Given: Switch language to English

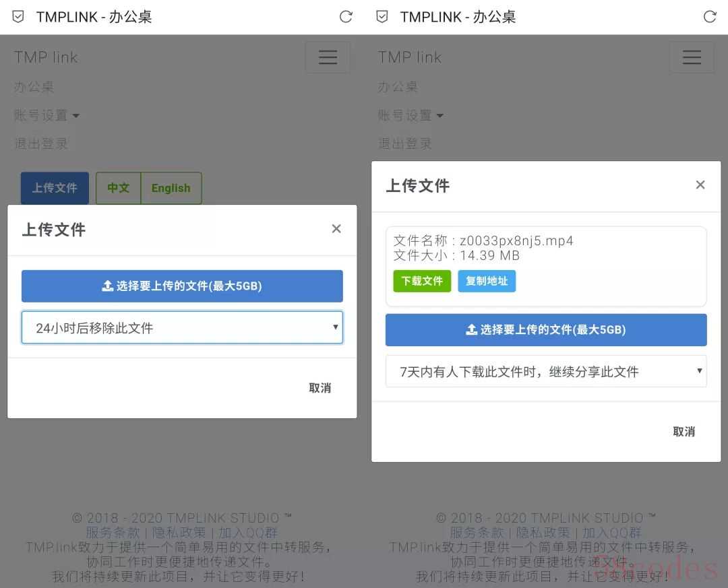Looking at the screenshot, I should coord(171,188).
